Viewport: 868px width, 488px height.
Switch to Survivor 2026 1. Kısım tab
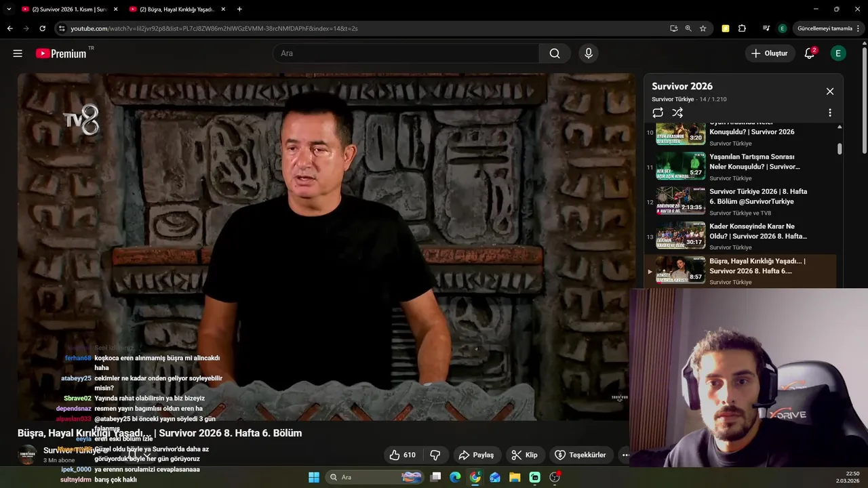click(x=68, y=9)
